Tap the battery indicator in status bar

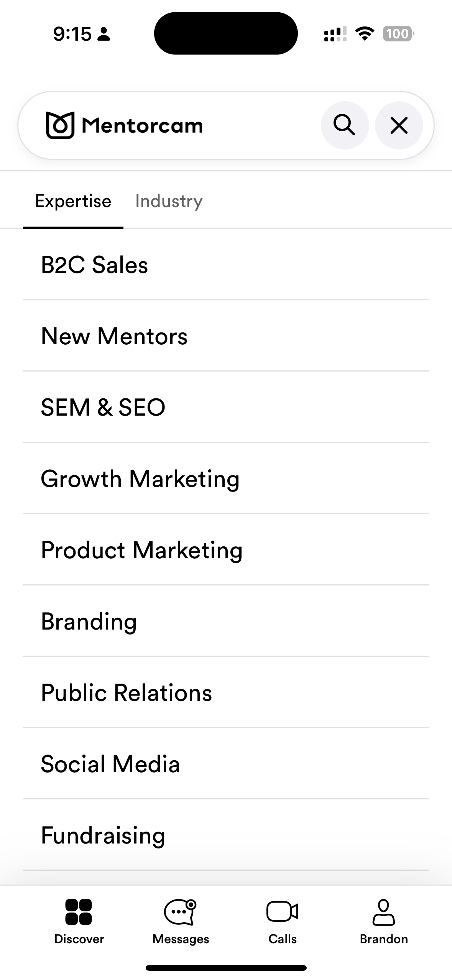point(398,34)
